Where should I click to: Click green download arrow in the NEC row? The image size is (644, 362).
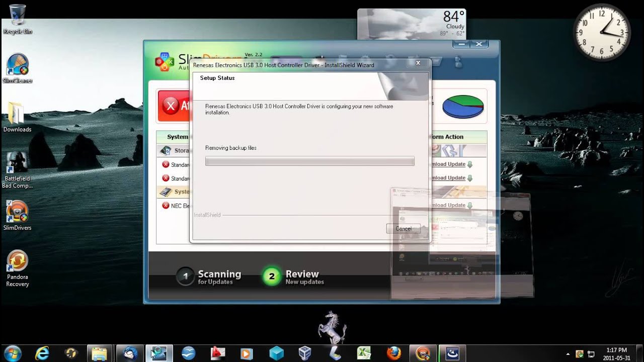(x=470, y=205)
